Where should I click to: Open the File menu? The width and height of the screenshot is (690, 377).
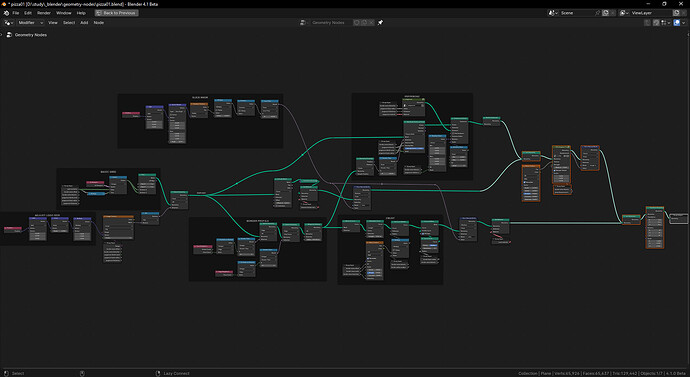(x=16, y=13)
